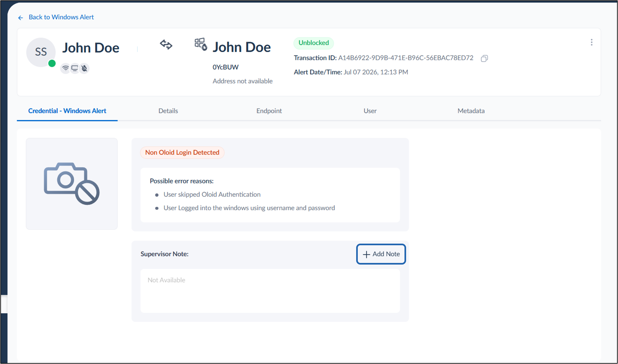This screenshot has height=364, width=618.
Task: Click the camera unavailable placeholder image
Action: click(72, 184)
